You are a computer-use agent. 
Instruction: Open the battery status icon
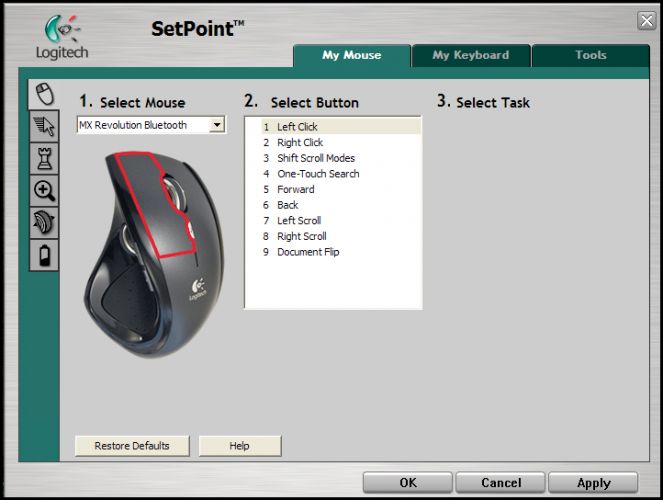click(44, 255)
